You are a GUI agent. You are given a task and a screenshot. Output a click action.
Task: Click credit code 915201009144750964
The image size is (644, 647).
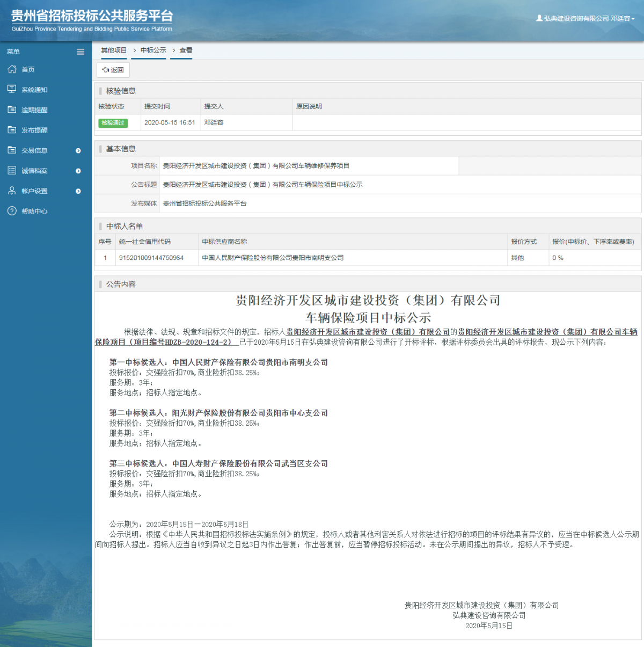tap(151, 258)
